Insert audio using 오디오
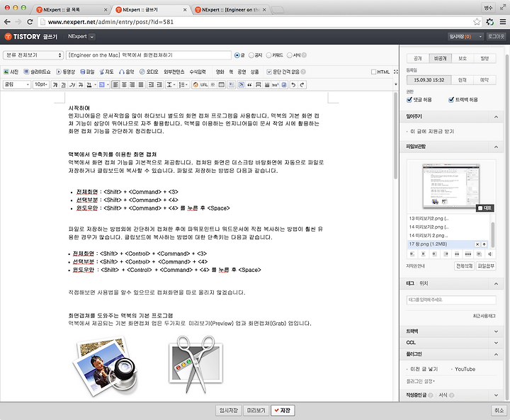Viewport: 510px width, 420px height. coord(149,72)
